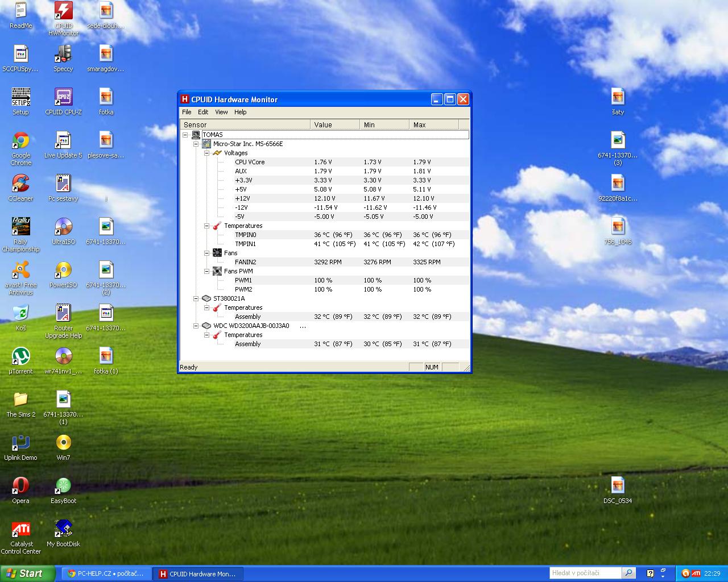Launch CPUID CPU-Z from desktop
The height and width of the screenshot is (582, 728).
(63, 102)
